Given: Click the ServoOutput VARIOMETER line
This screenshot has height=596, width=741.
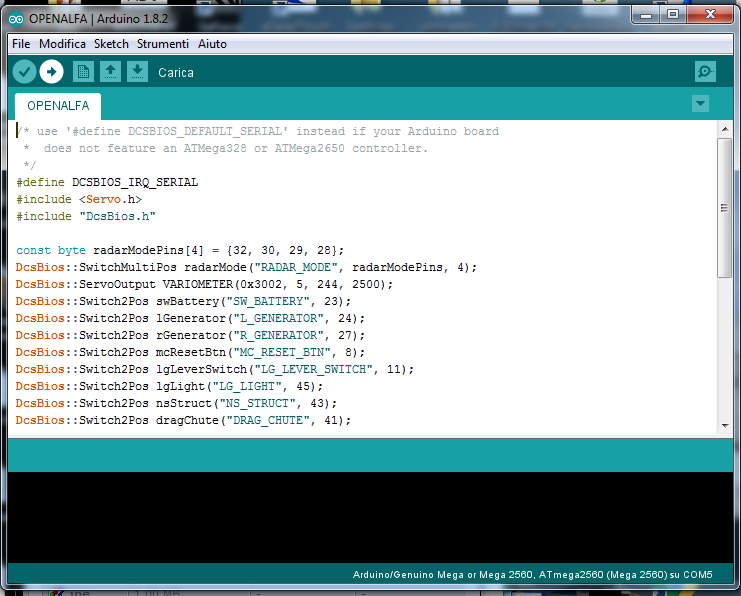Looking at the screenshot, I should (204, 285).
